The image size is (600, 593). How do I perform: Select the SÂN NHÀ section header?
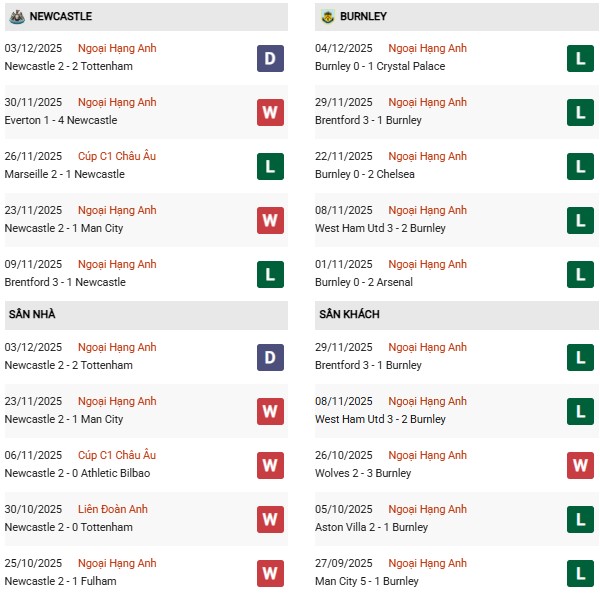pos(33,315)
